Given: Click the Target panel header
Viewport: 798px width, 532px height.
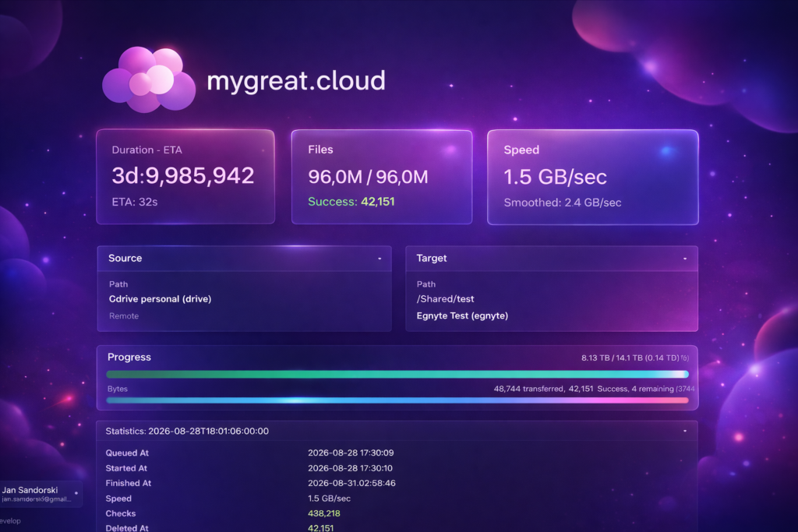Looking at the screenshot, I should tap(546, 258).
